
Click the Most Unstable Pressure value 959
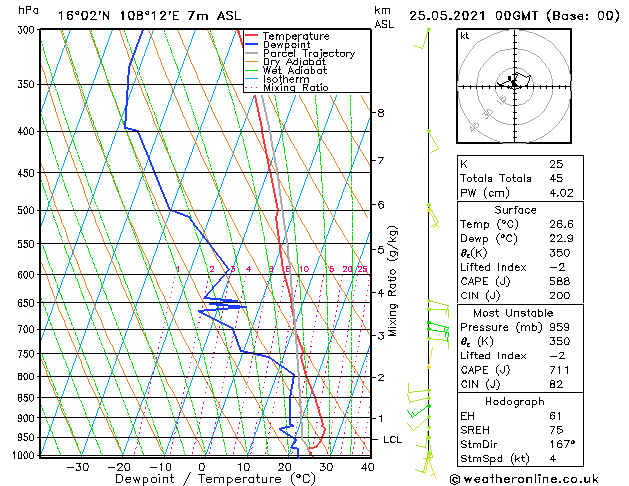[x=560, y=327]
